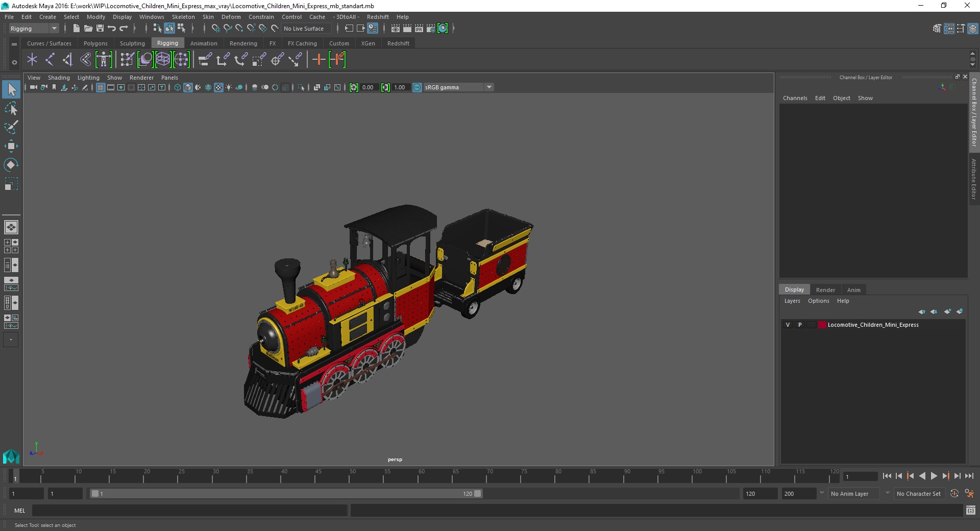980x531 pixels.
Task: Select the arrow Select Tool
Action: point(11,90)
